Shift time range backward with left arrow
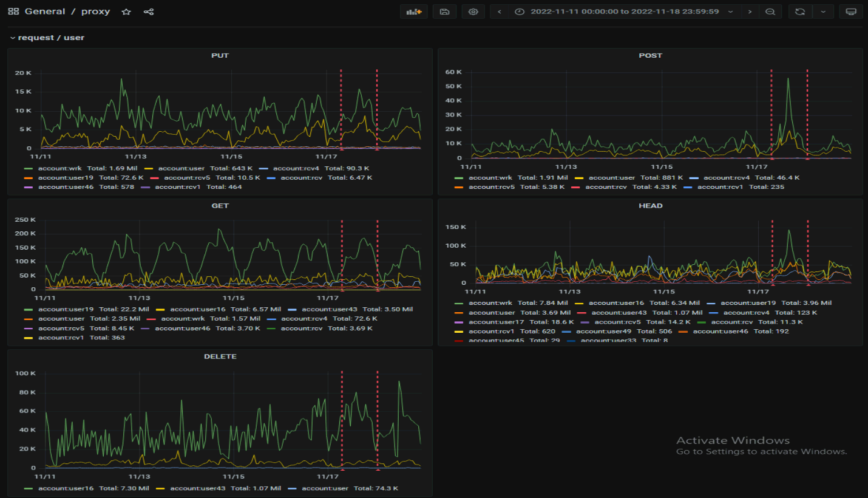 500,12
